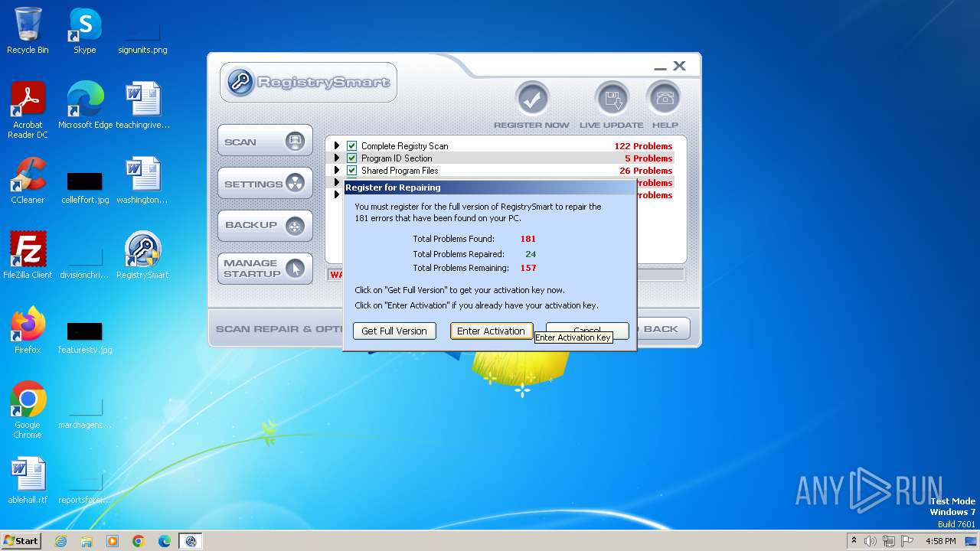Screen dimensions: 980x551
Task: Click the network tray icon
Action: 890,541
